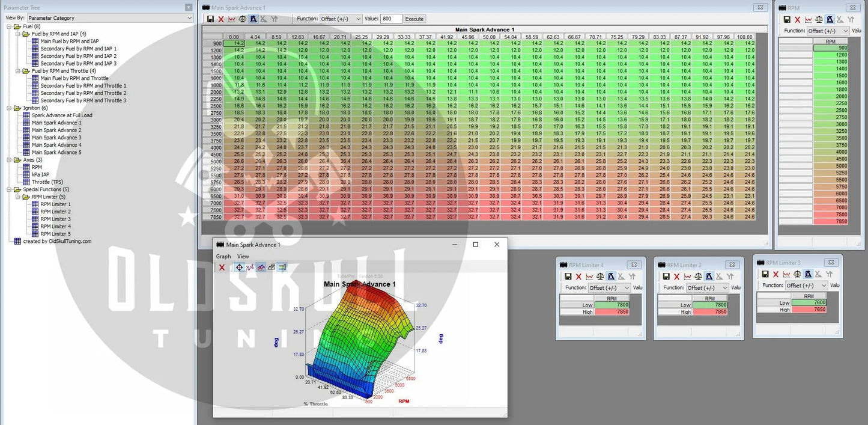Image resolution: width=868 pixels, height=425 pixels.
Task: Click the red X icon in Main Spark Advance 1 table toolbar
Action: pos(221,19)
